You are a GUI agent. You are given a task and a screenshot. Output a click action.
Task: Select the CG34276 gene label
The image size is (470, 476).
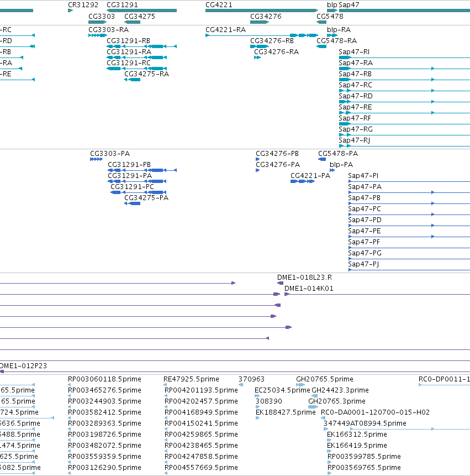(x=266, y=17)
